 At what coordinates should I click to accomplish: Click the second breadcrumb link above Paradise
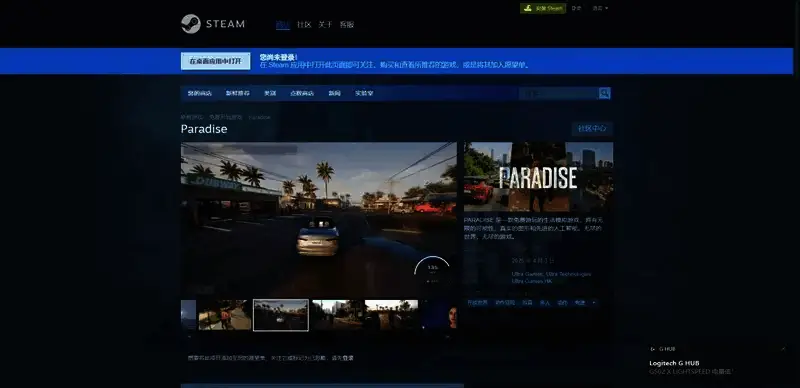226,117
